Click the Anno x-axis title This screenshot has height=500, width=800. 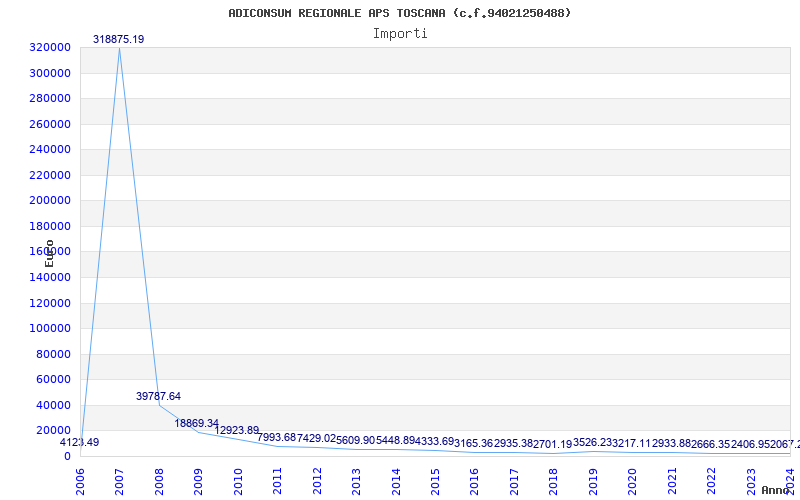pyautogui.click(x=776, y=490)
